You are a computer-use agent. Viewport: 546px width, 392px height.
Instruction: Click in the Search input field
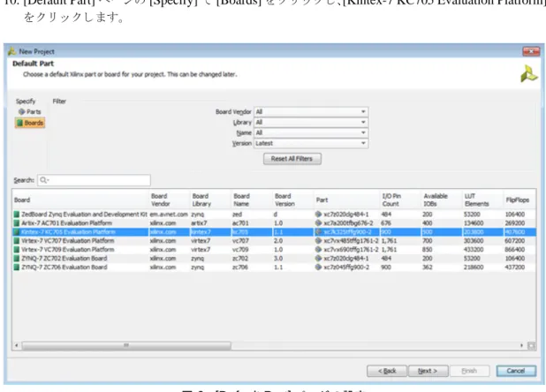pos(94,180)
